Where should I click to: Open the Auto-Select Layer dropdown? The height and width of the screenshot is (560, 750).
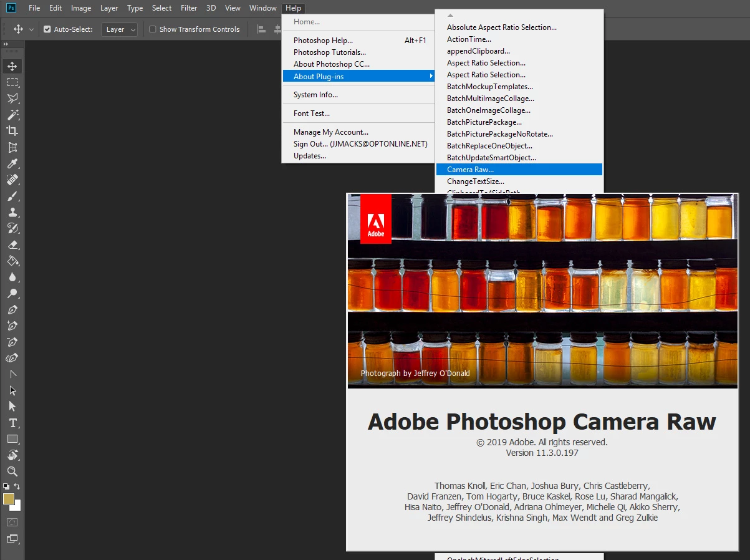pos(119,29)
